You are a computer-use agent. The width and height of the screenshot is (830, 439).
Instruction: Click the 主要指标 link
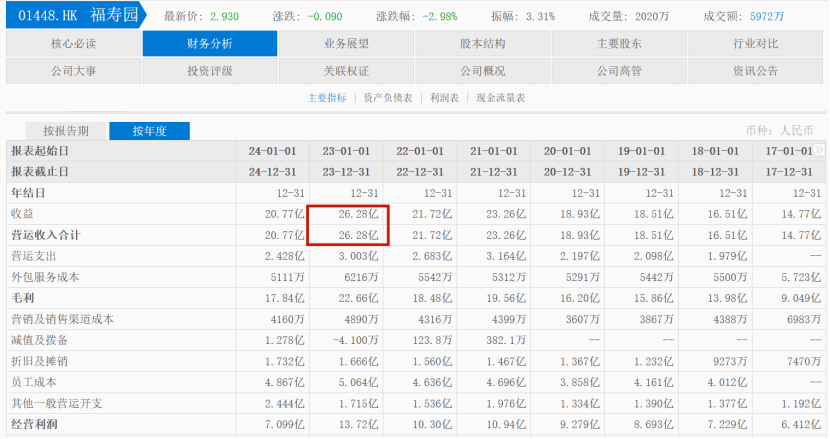(x=327, y=98)
